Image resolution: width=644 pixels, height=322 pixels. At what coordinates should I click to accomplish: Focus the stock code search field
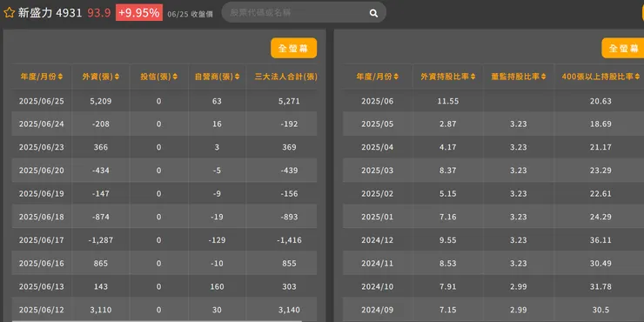[304, 13]
